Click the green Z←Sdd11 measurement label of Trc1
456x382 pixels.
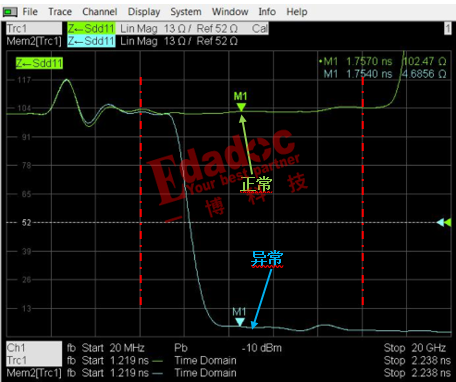(x=91, y=28)
